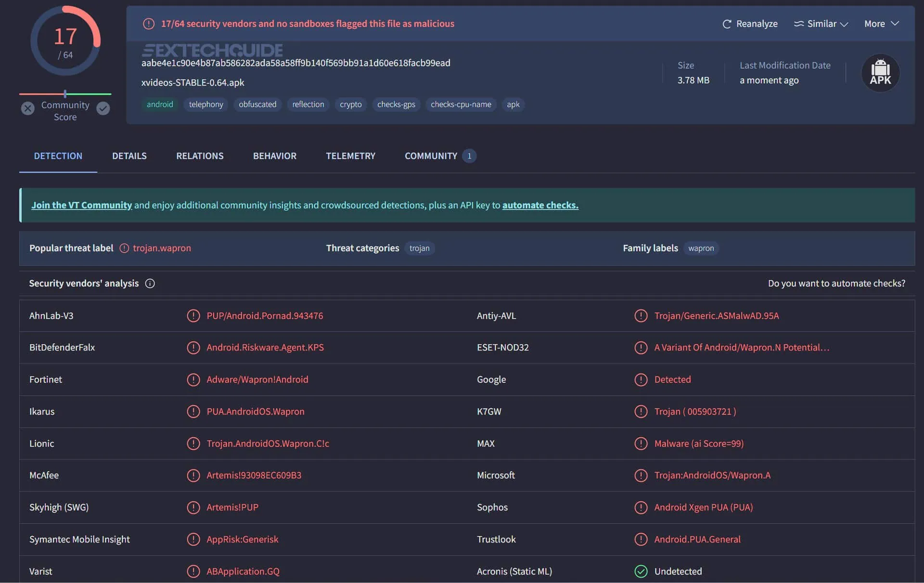Click the apk tag

[513, 104]
